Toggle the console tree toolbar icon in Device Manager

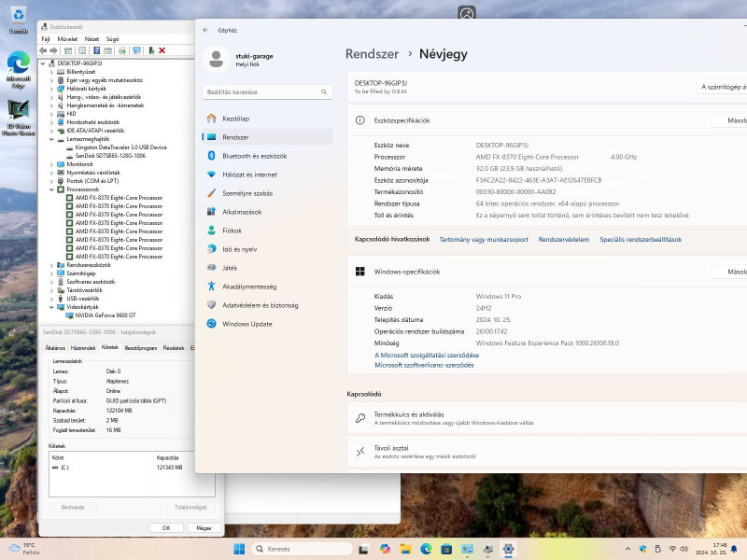pyautogui.click(x=68, y=50)
